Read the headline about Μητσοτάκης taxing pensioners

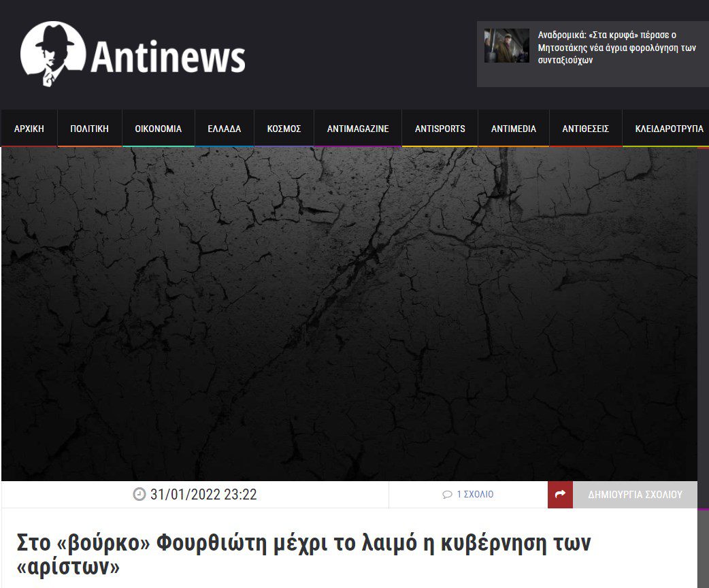point(616,48)
